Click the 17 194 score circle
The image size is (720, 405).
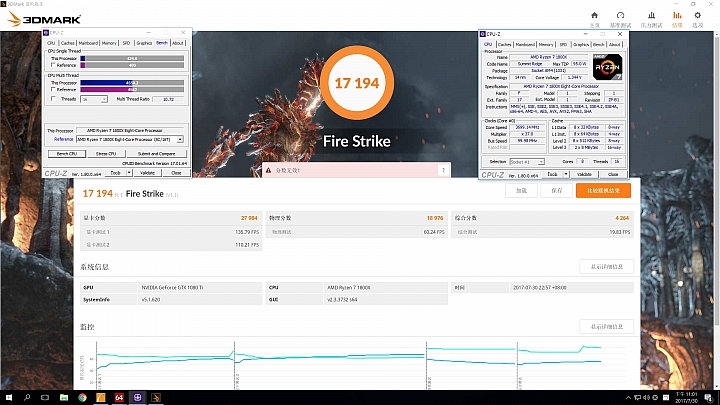tap(357, 83)
